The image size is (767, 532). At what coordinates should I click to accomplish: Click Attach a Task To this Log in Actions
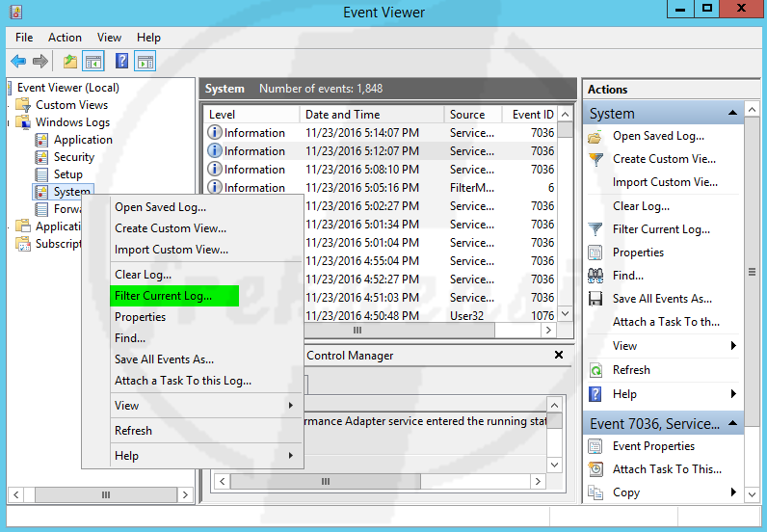[x=666, y=322]
